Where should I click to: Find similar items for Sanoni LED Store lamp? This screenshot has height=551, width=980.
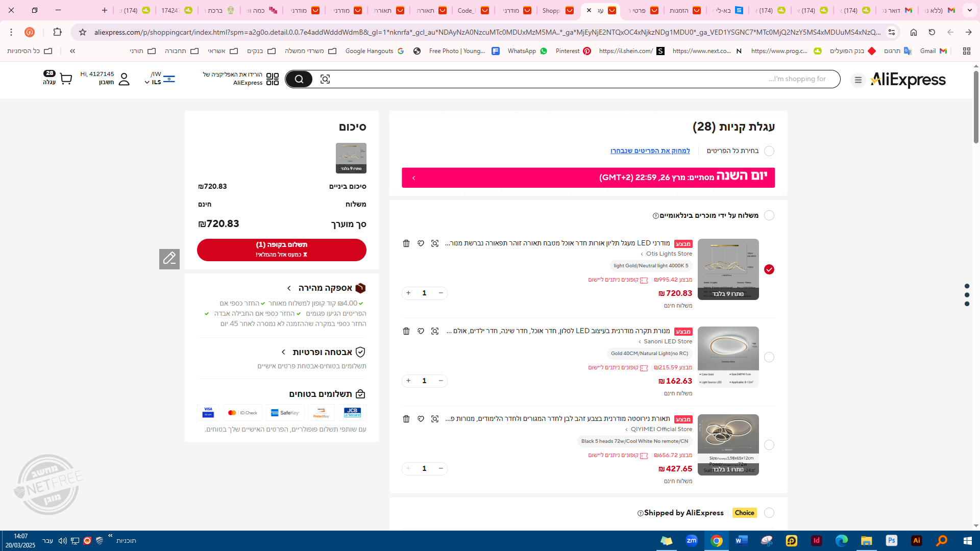(x=435, y=331)
